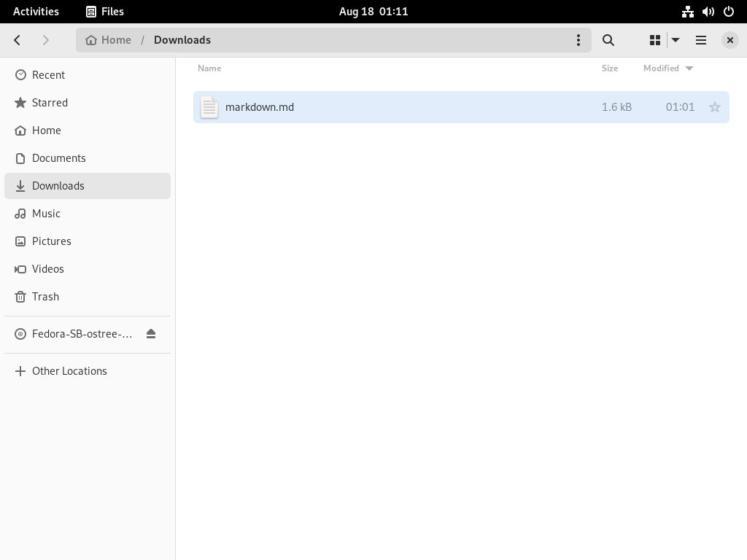Open Home in the sidebar
This screenshot has height=560, width=747.
[x=88, y=130]
